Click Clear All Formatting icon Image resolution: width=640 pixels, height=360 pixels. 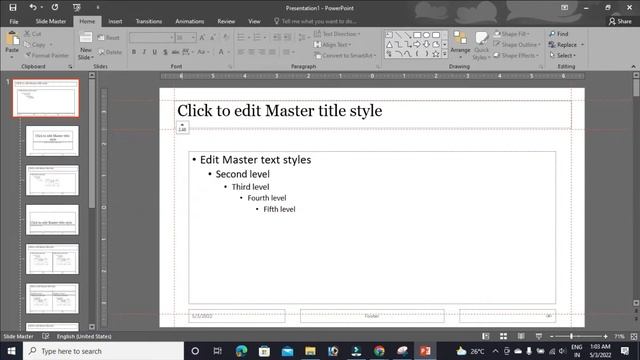click(226, 38)
